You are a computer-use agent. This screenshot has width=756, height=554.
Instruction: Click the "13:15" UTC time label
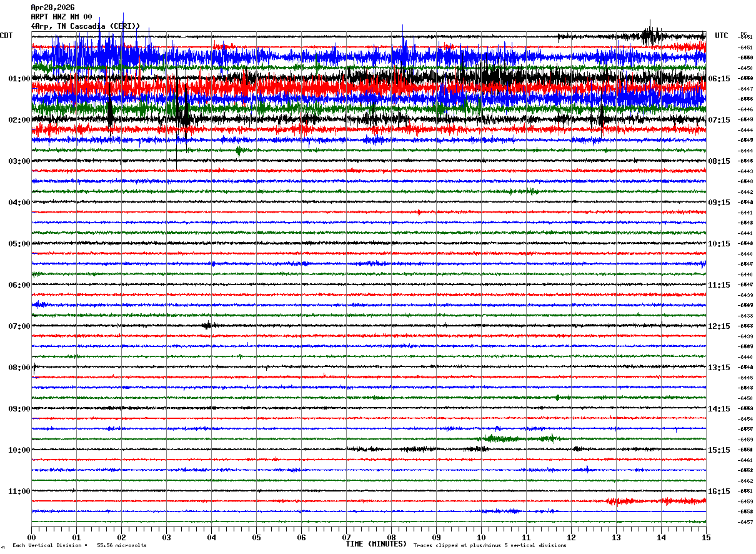click(719, 368)
